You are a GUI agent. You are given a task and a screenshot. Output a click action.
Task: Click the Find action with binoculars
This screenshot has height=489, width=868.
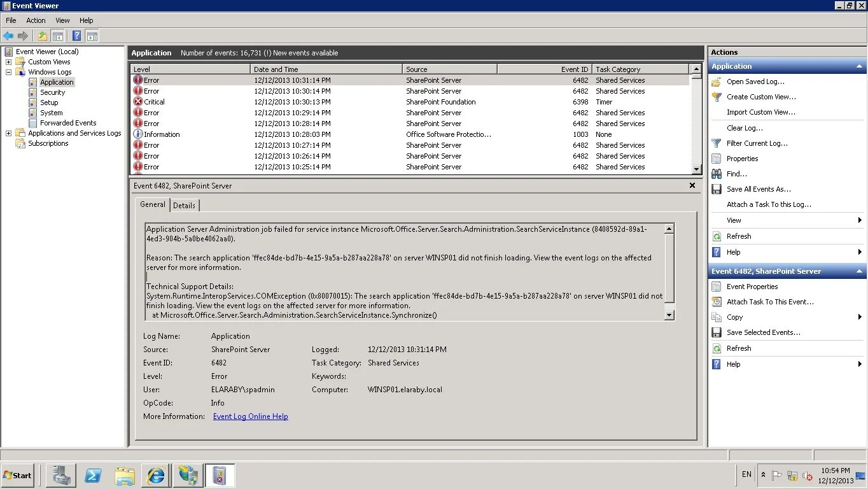[x=736, y=174]
